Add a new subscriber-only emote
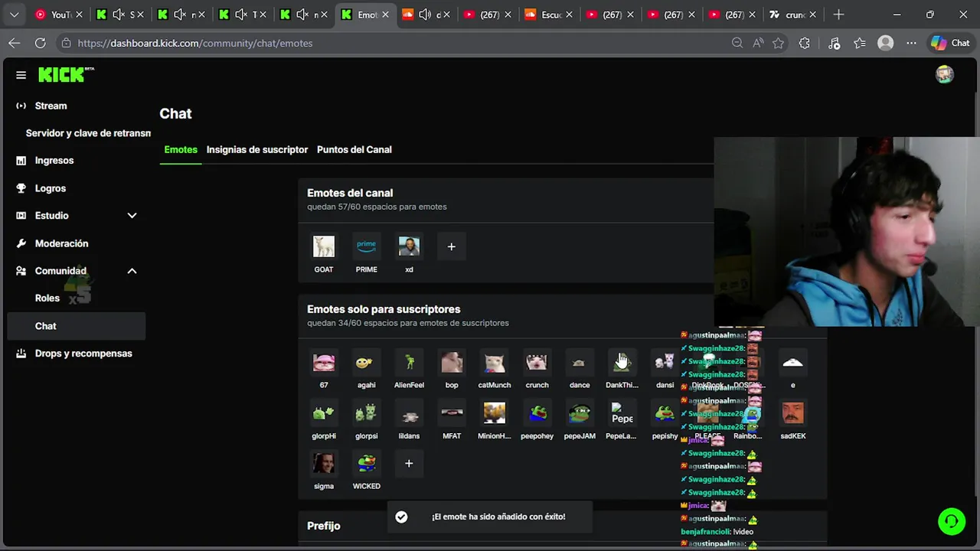Viewport: 980px width, 551px height. tap(409, 463)
